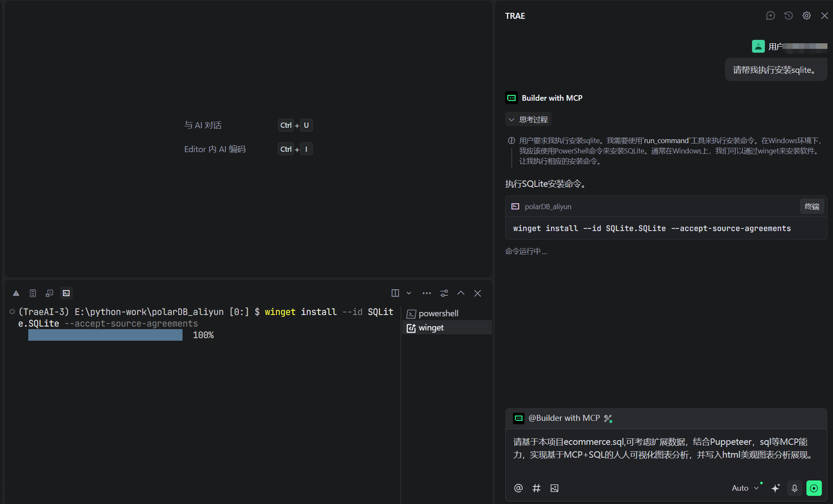Screen dimensions: 833x504
Task: Open terminal panel more options menu
Action: [426, 293]
